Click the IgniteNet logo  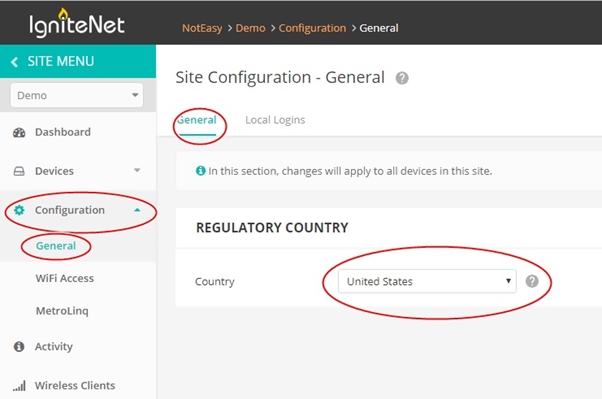[x=77, y=23]
